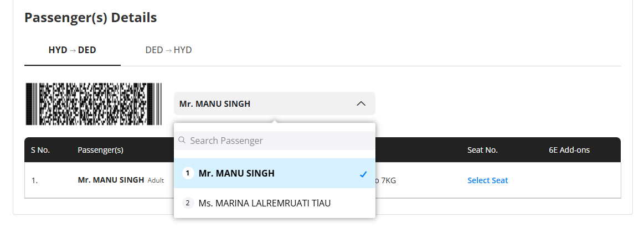Image resolution: width=644 pixels, height=228 pixels.
Task: Click the Seat No. column header
Action: click(x=483, y=150)
